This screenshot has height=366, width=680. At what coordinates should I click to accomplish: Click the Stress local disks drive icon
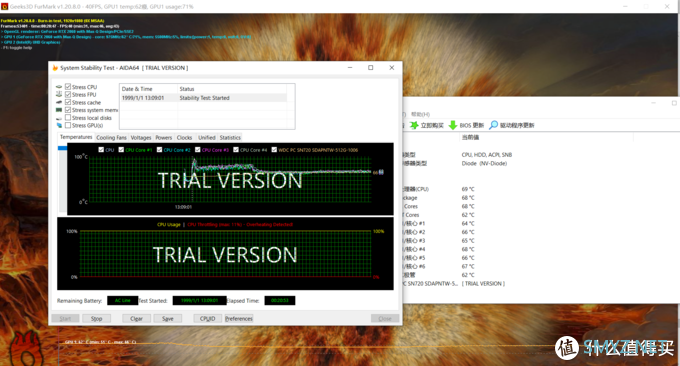tap(59, 118)
